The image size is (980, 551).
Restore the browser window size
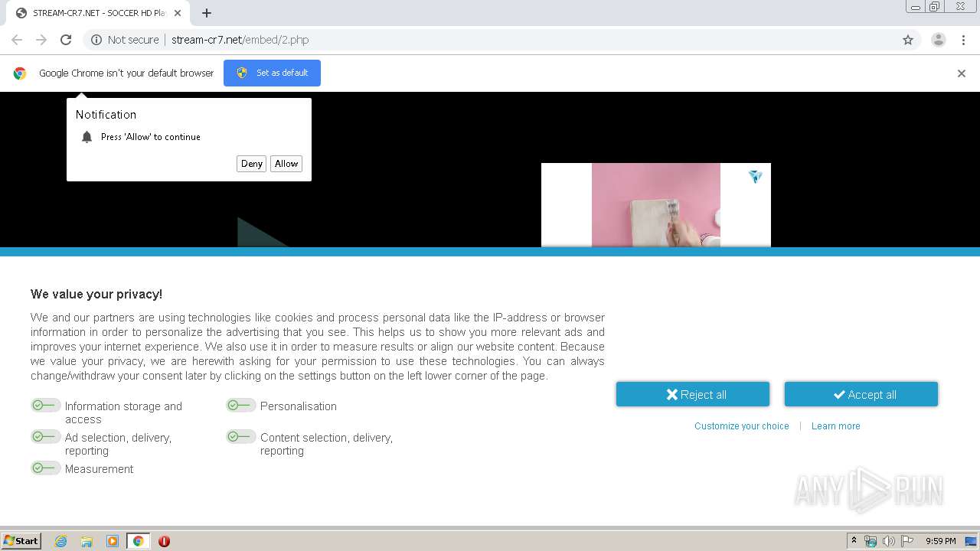[x=935, y=6]
